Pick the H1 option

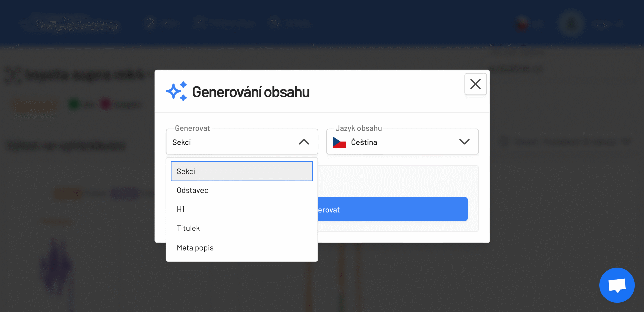pyautogui.click(x=181, y=209)
